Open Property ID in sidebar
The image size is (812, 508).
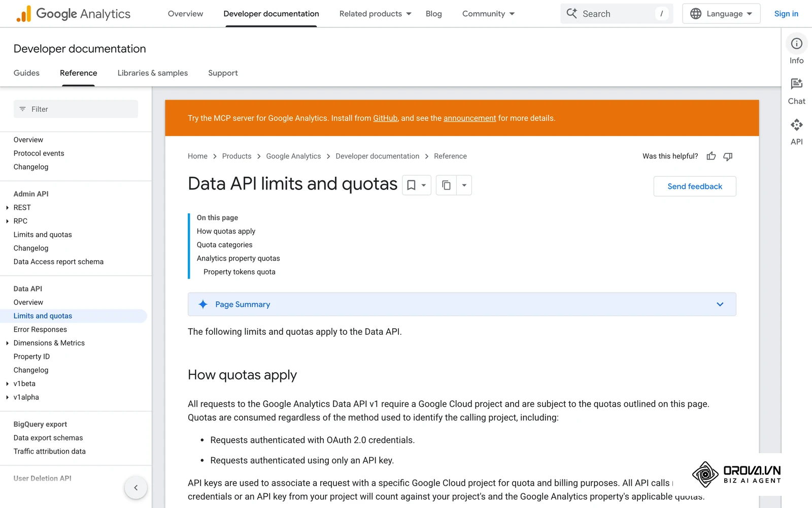pyautogui.click(x=31, y=357)
